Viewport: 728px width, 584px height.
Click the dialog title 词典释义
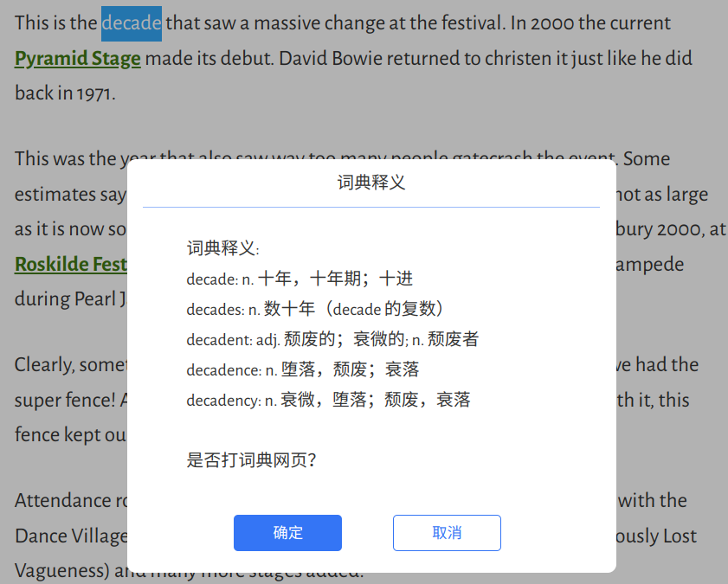(x=371, y=183)
